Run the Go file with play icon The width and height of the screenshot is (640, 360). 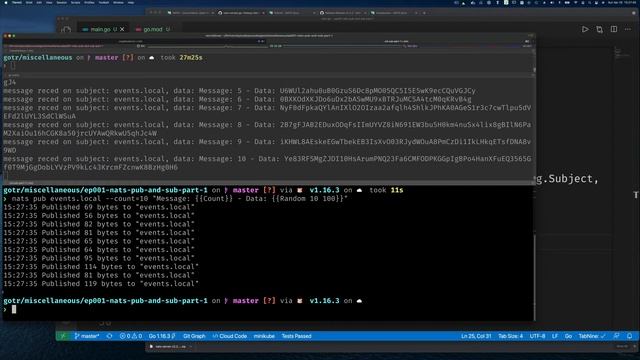(585, 29)
